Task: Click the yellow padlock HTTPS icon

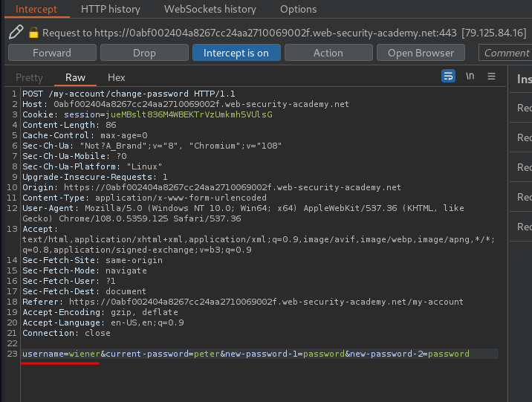Action: tap(33, 33)
